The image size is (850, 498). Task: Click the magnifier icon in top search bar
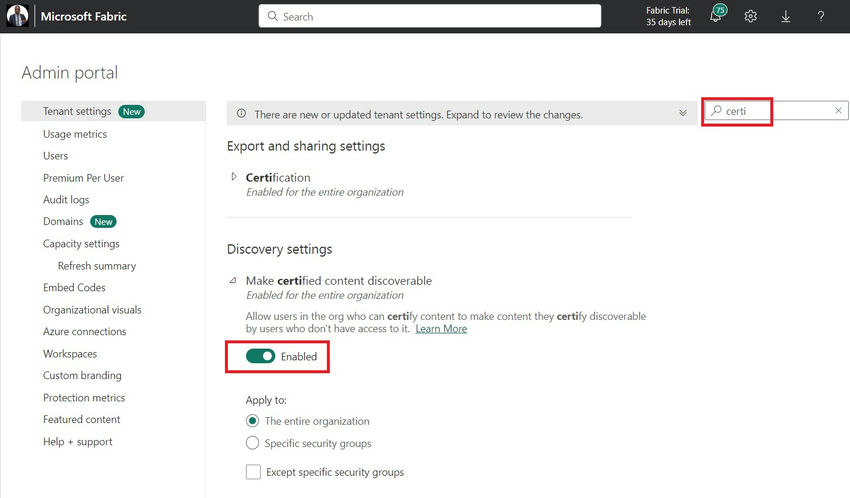coord(273,17)
